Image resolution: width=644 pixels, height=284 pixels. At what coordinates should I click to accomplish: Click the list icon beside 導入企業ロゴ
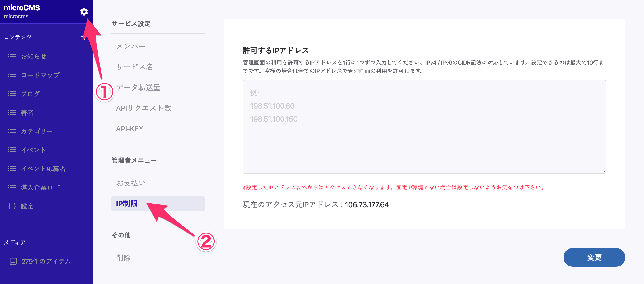pyautogui.click(x=12, y=187)
